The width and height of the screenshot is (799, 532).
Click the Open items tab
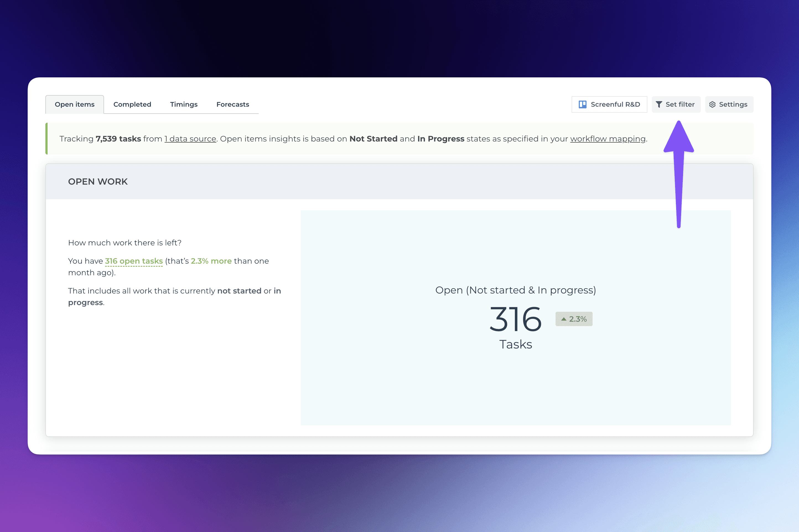[74, 104]
